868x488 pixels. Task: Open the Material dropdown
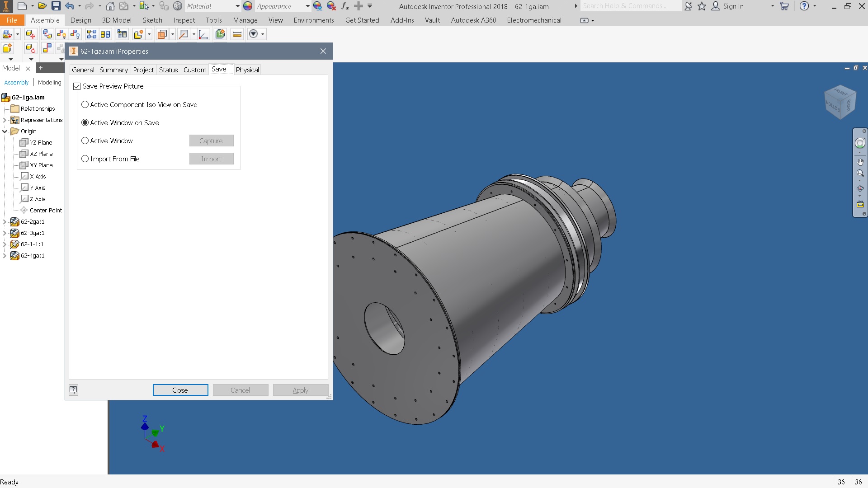(x=238, y=6)
